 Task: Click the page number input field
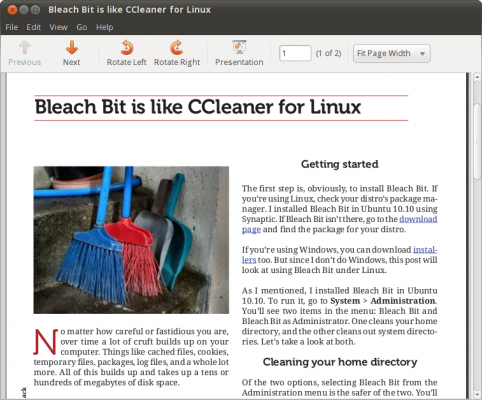click(295, 53)
